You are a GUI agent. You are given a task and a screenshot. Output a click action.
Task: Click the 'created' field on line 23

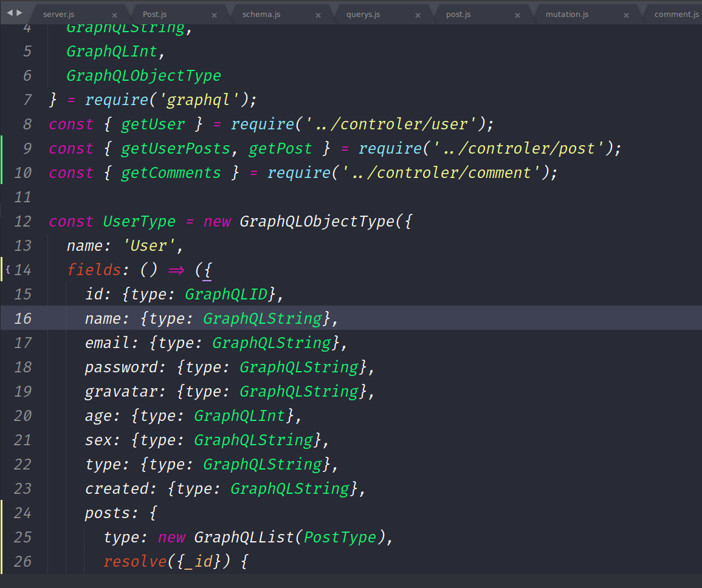pos(117,488)
